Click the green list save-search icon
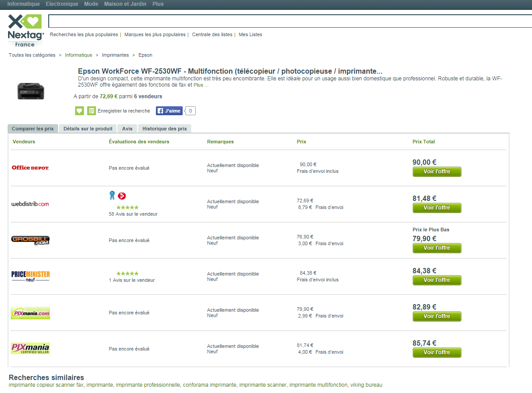The image size is (532, 393). [92, 111]
